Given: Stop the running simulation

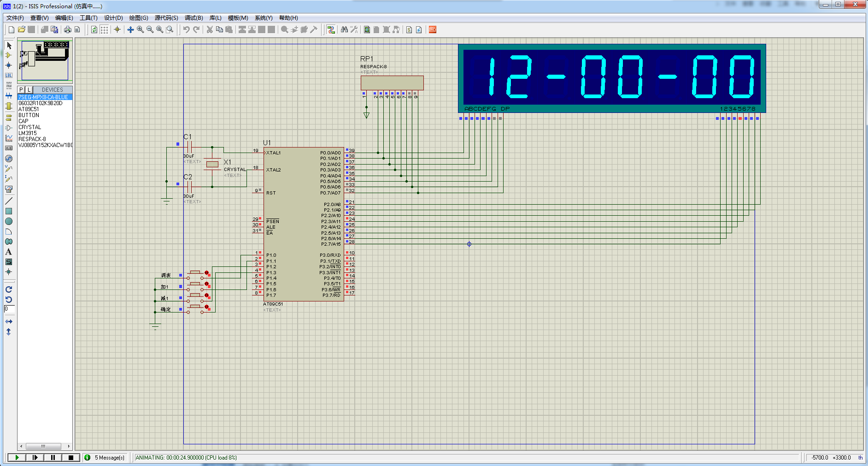Looking at the screenshot, I should [71, 458].
